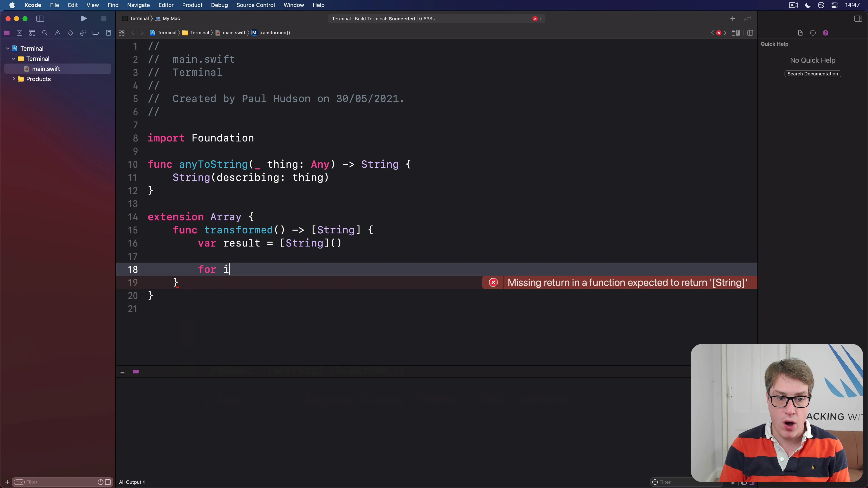Expand the Products folder

[14, 79]
